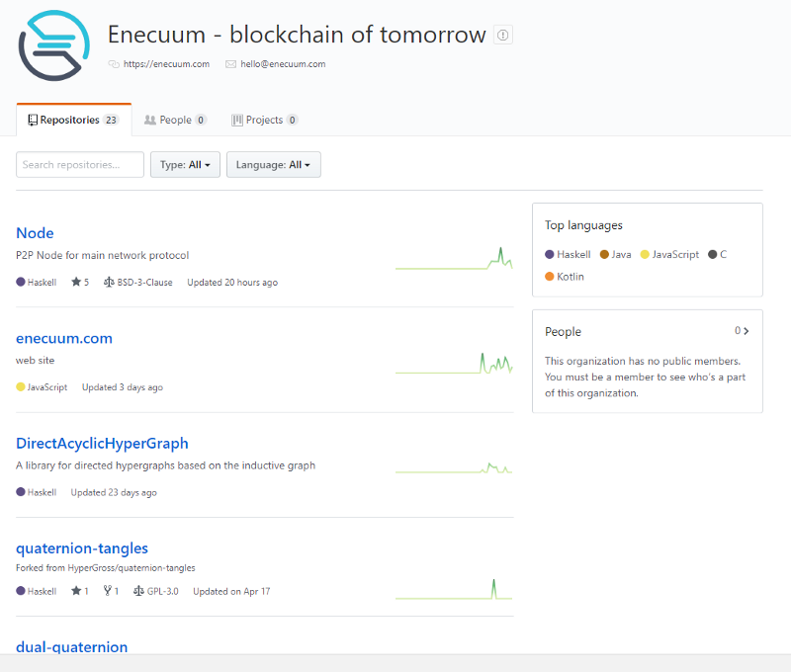Click the GPL-3.0 license scale icon

(x=138, y=590)
